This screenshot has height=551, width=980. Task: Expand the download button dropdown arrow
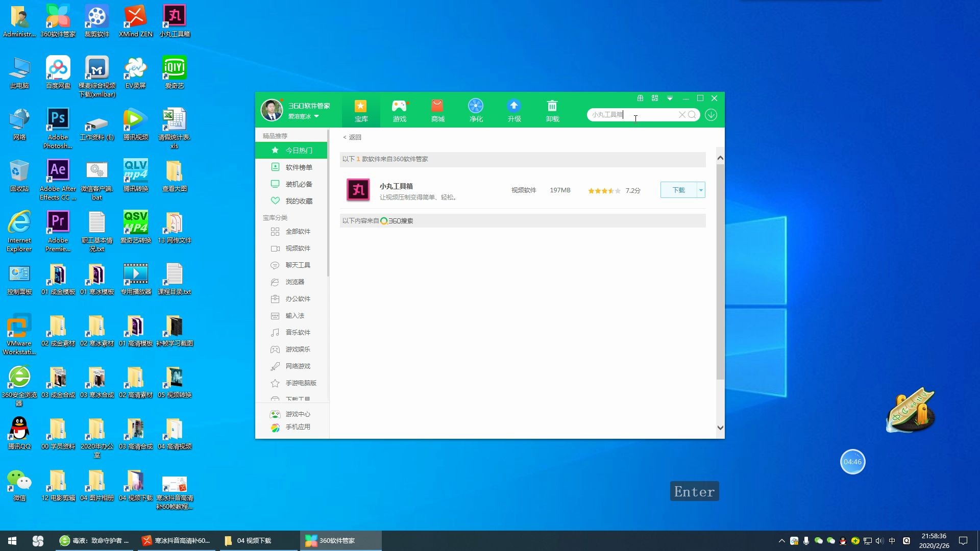pyautogui.click(x=701, y=190)
